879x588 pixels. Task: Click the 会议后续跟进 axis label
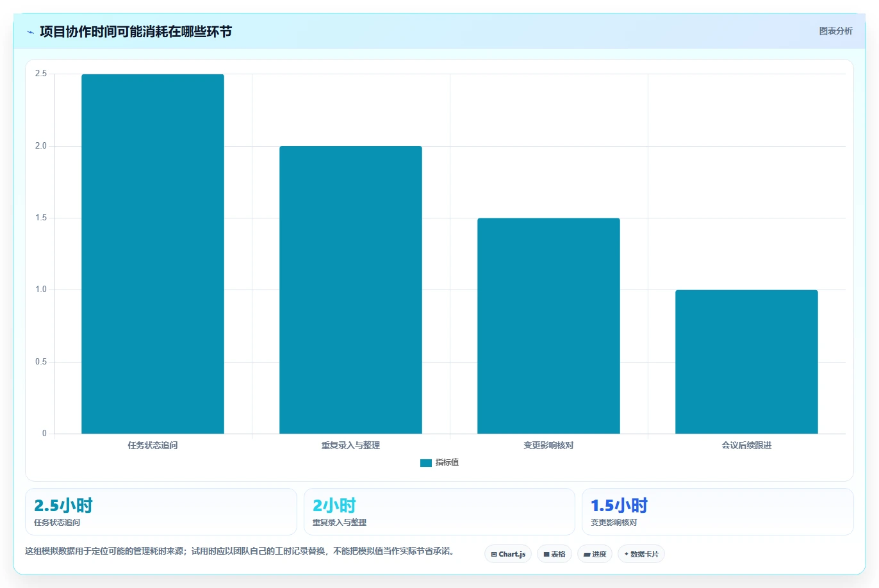point(746,445)
